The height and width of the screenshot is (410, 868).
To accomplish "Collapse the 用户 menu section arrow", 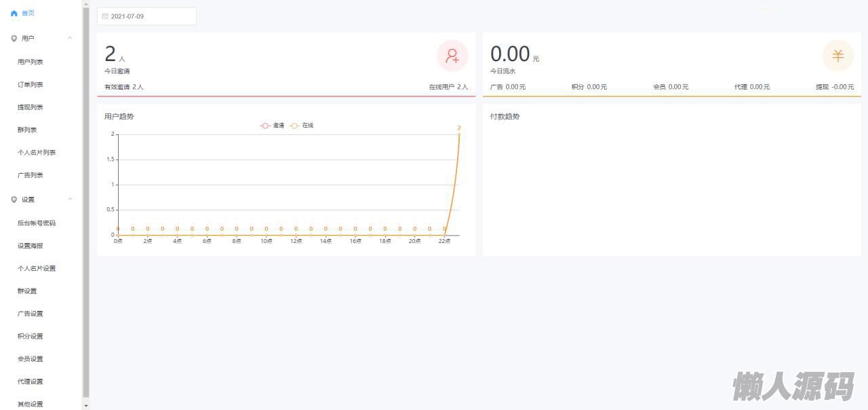I will (70, 38).
